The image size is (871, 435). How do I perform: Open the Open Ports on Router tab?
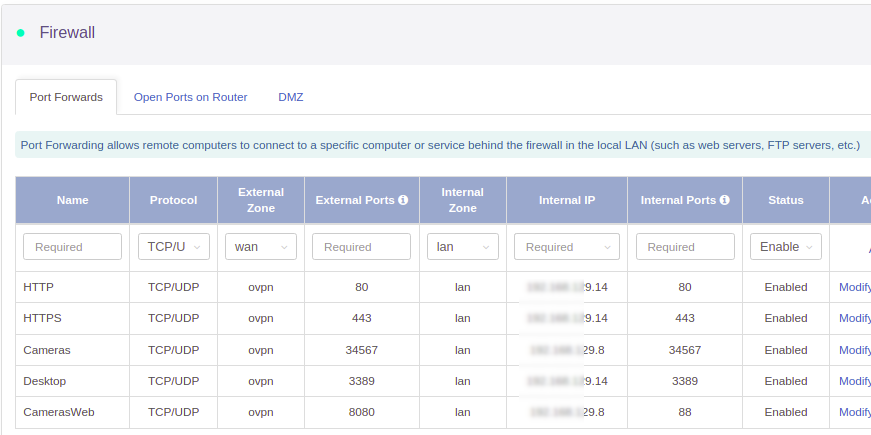point(190,97)
